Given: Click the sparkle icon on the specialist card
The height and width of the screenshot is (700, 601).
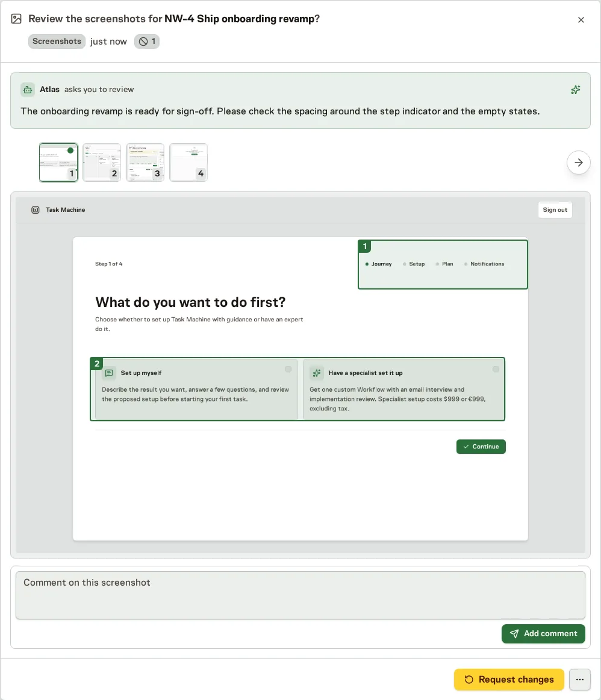Looking at the screenshot, I should (x=317, y=373).
